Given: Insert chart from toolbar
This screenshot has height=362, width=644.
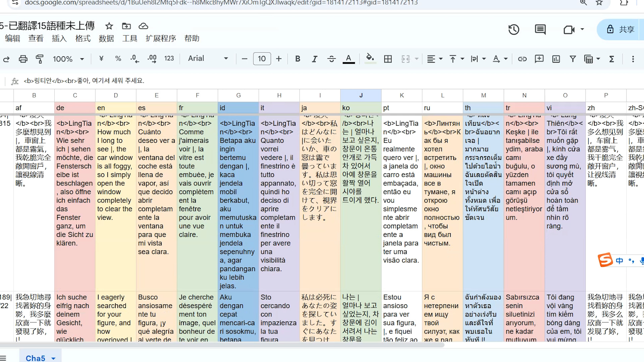Looking at the screenshot, I should (x=556, y=59).
